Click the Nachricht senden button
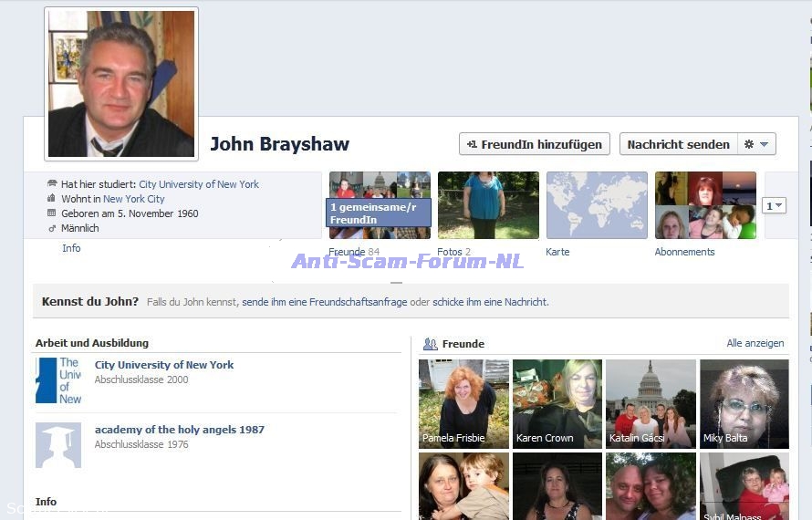The image size is (812, 520). click(678, 144)
